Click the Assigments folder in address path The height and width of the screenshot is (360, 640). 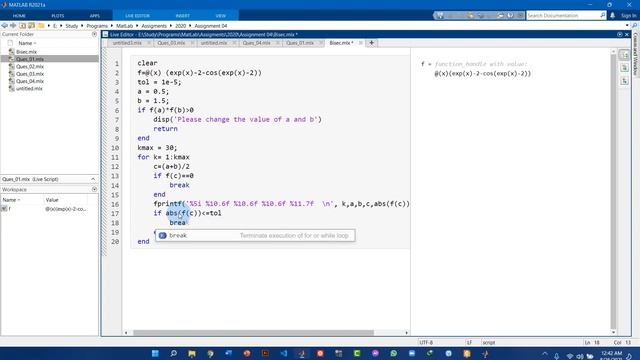click(154, 26)
